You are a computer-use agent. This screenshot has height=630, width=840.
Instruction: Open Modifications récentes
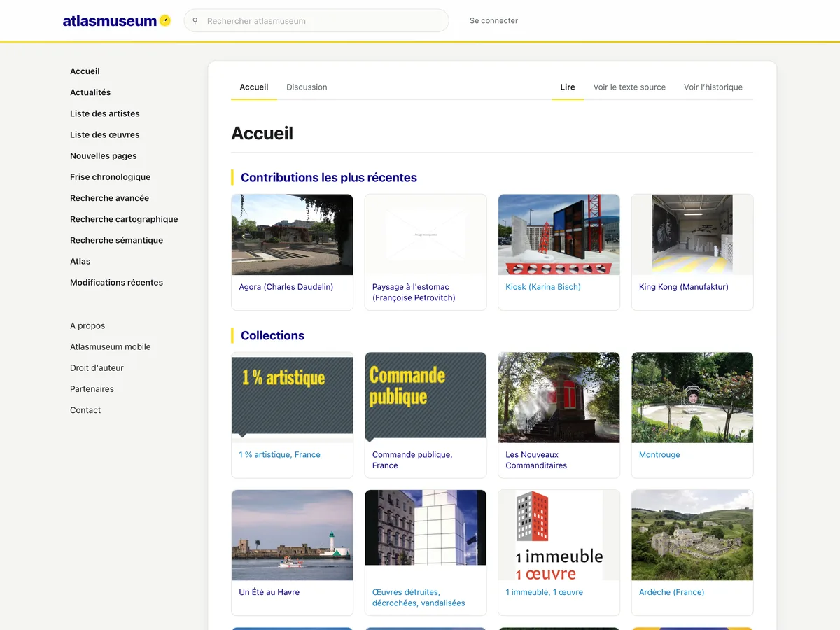pos(117,283)
